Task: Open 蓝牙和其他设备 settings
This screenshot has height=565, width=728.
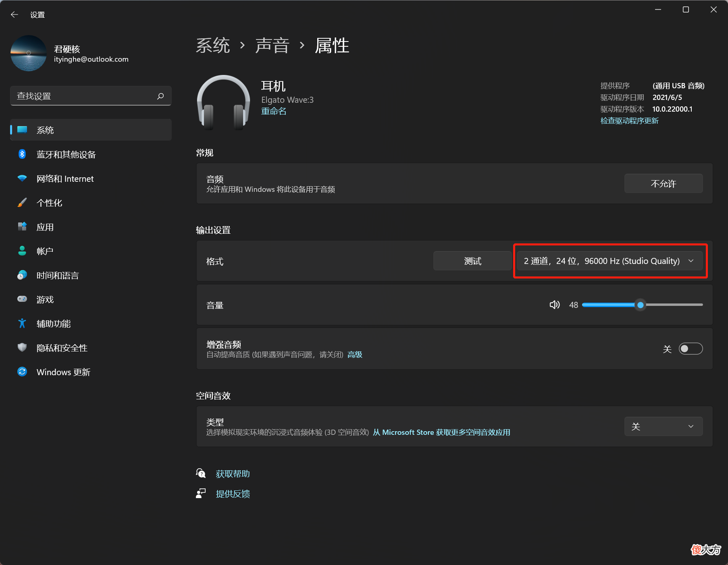Action: coord(91,154)
